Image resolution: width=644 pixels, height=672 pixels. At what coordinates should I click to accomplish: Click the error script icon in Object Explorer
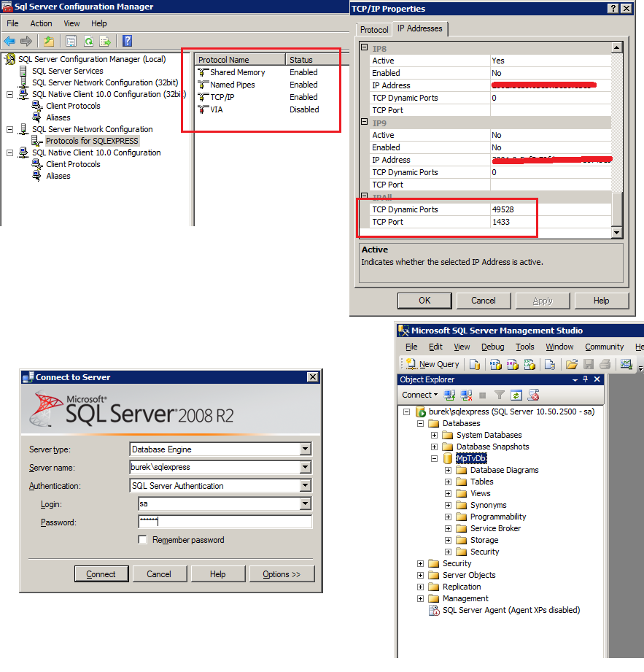[x=533, y=395]
